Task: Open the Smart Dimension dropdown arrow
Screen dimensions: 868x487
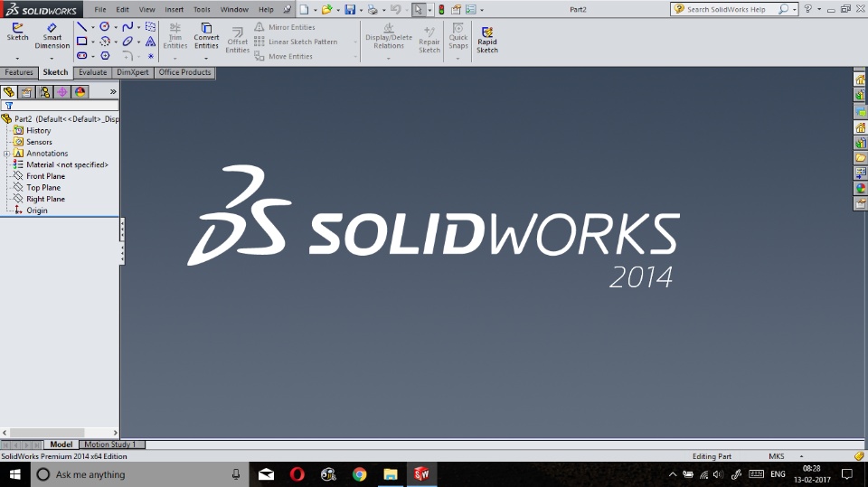Action: [52, 58]
